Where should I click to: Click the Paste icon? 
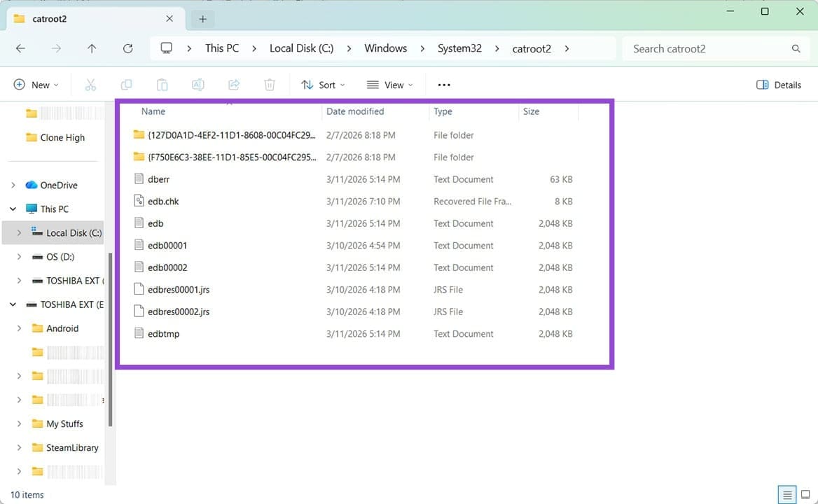162,84
